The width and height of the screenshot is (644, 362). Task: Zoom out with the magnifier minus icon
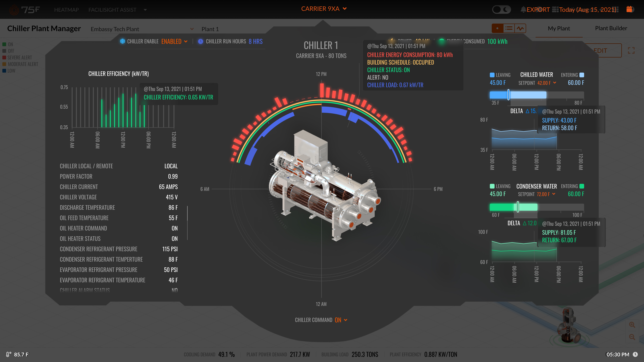tap(632, 337)
